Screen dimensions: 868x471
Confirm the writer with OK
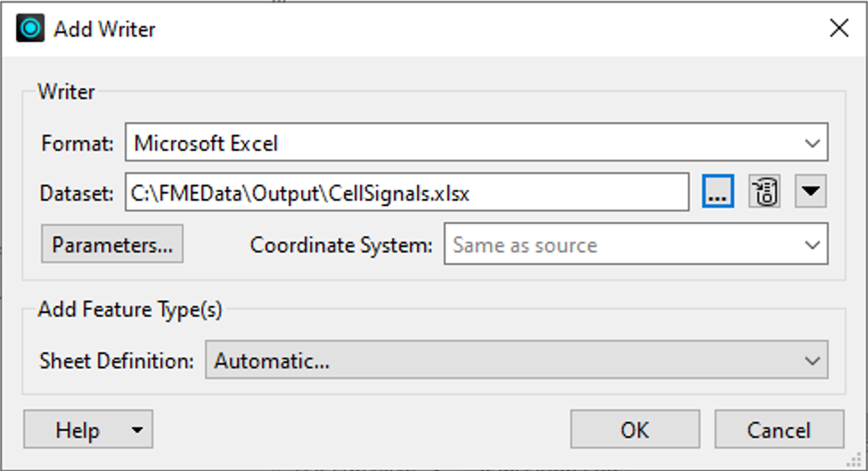(635, 430)
